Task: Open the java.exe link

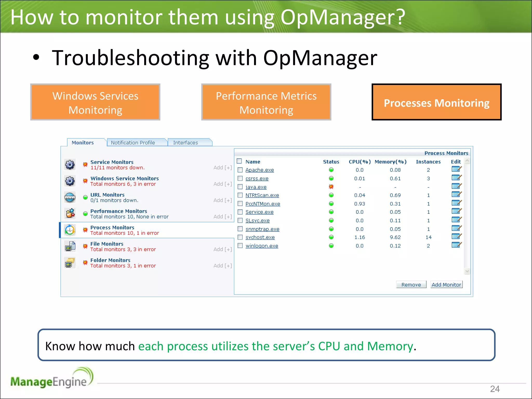Action: coord(256,187)
